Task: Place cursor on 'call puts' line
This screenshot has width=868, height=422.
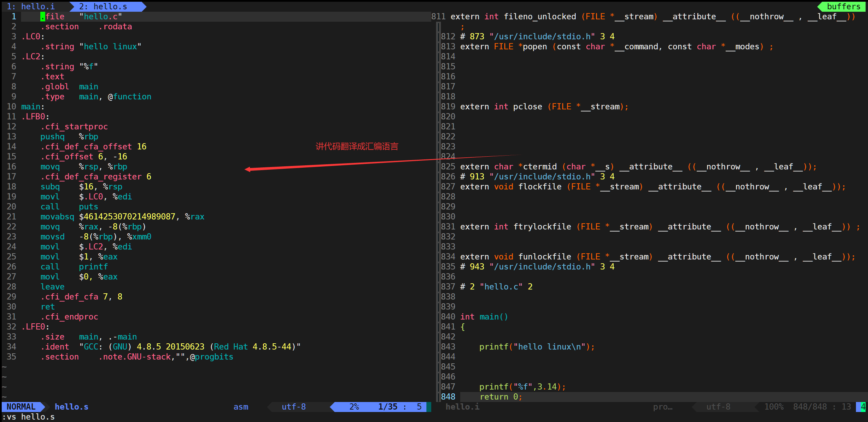Action: point(69,207)
